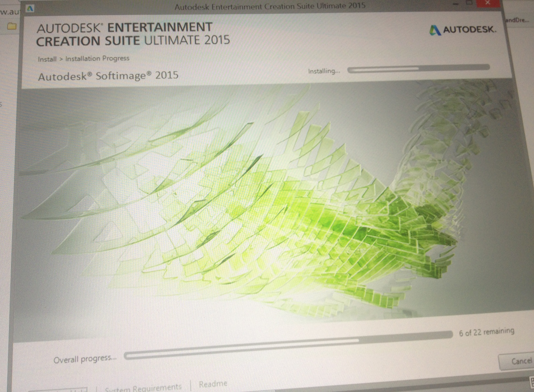Click the Overall progress bar
534x392 pixels.
pos(288,345)
